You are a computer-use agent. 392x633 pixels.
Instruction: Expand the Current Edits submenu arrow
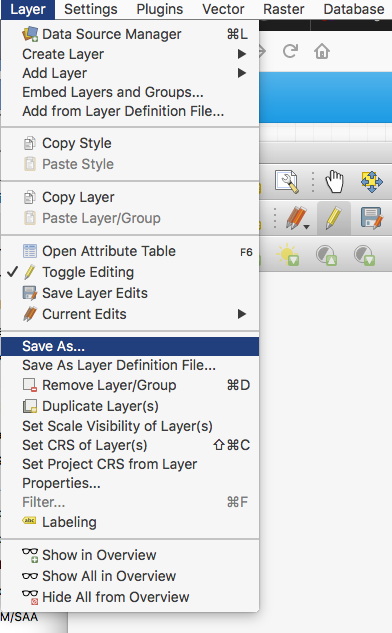241,314
